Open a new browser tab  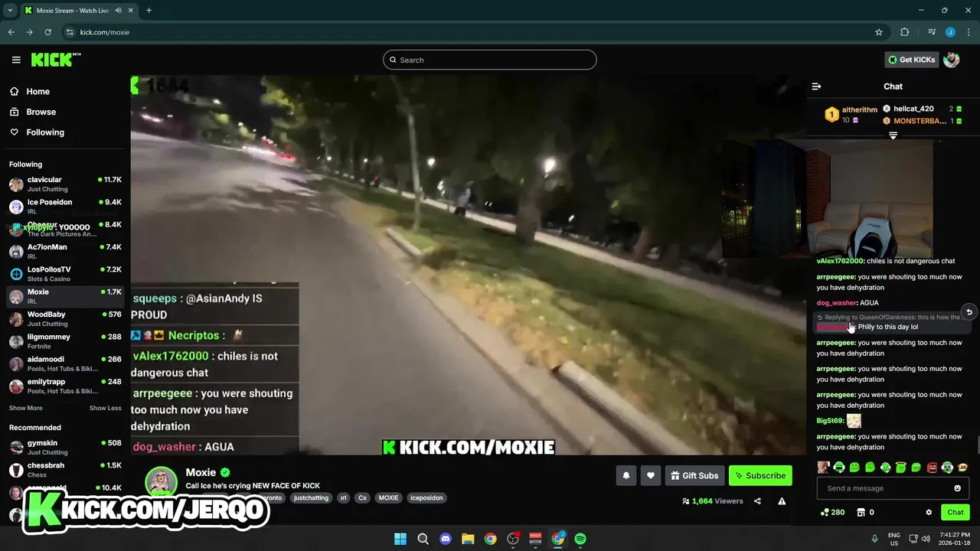[x=149, y=11]
